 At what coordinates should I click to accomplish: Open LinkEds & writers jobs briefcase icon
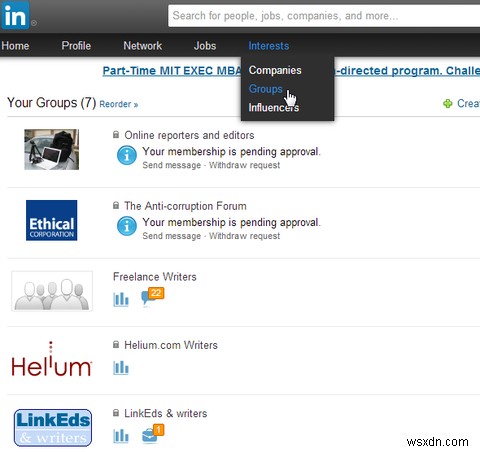click(153, 433)
